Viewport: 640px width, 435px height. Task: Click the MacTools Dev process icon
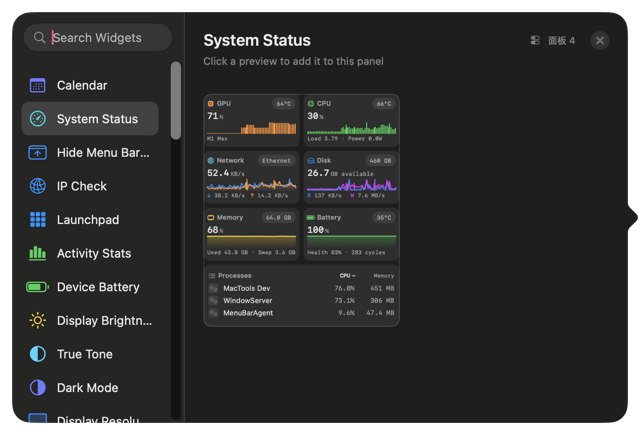pyautogui.click(x=213, y=288)
